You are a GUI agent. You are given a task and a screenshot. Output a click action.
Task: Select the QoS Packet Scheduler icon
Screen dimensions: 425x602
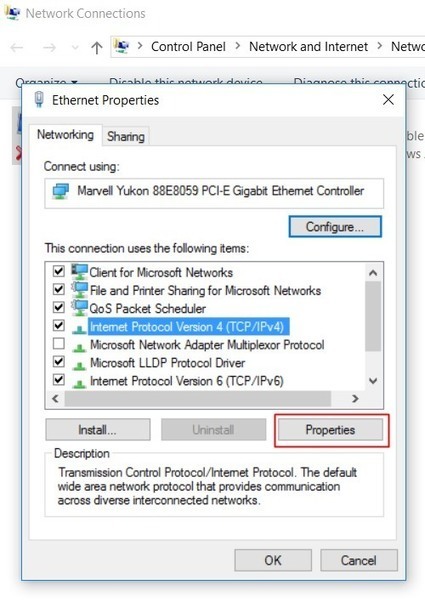[x=79, y=308]
